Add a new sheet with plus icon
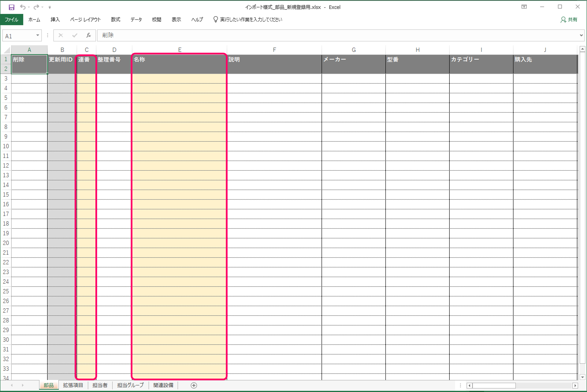 [194, 385]
